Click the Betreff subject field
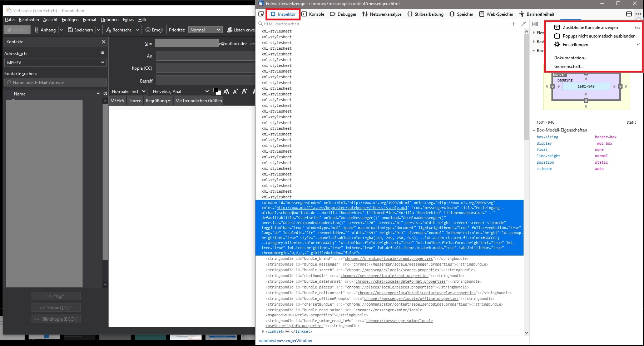The image size is (644, 346). click(205, 80)
